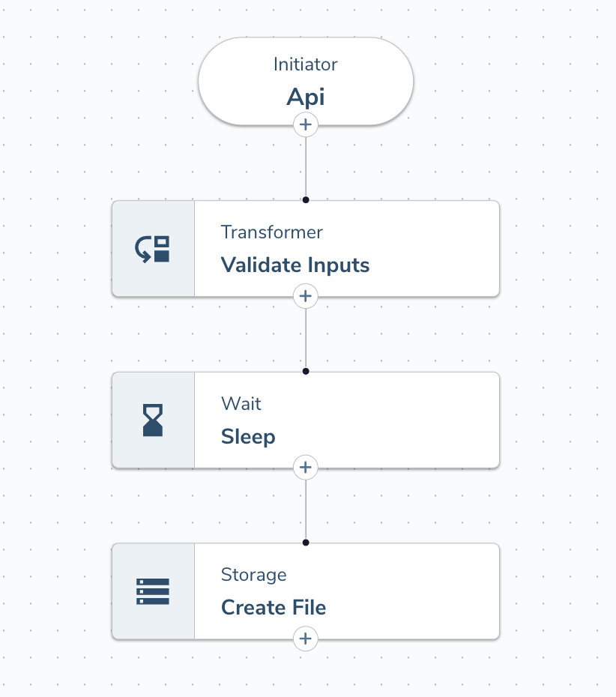Insert a step after the Sleep node
This screenshot has width=616, height=697.
tap(305, 468)
